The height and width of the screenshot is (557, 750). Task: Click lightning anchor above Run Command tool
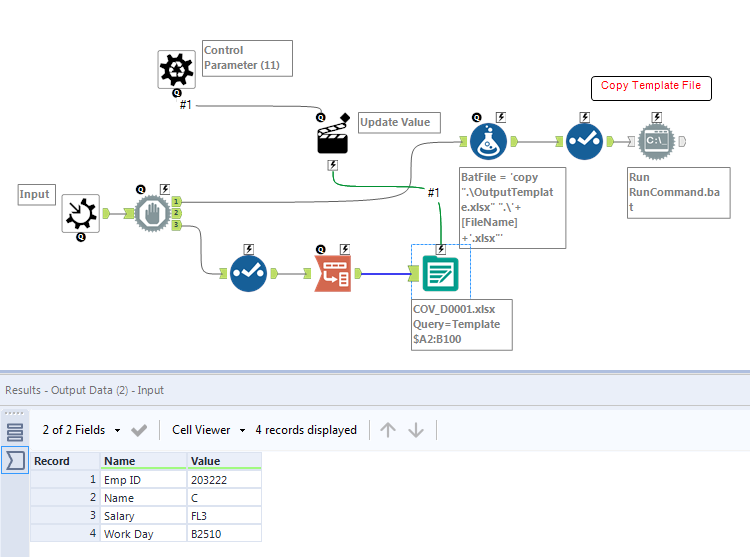[x=656, y=117]
